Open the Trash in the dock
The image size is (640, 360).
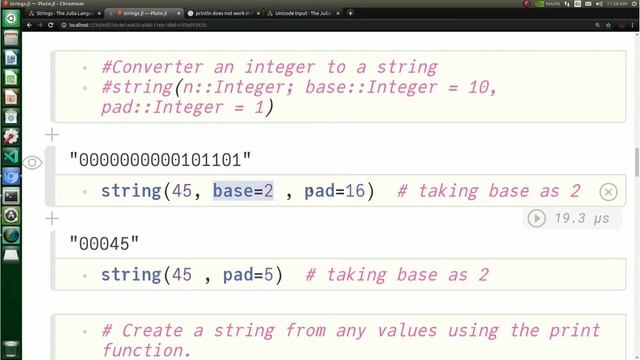11,349
